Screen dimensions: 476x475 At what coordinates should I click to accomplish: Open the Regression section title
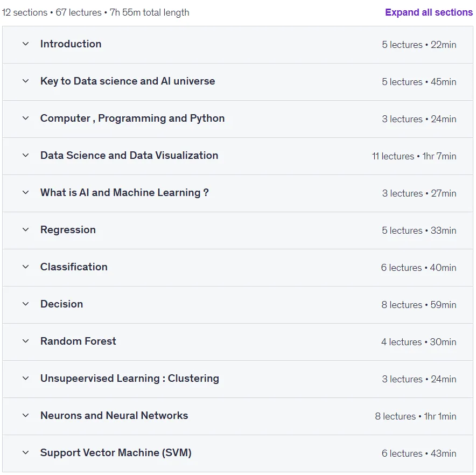[68, 230]
